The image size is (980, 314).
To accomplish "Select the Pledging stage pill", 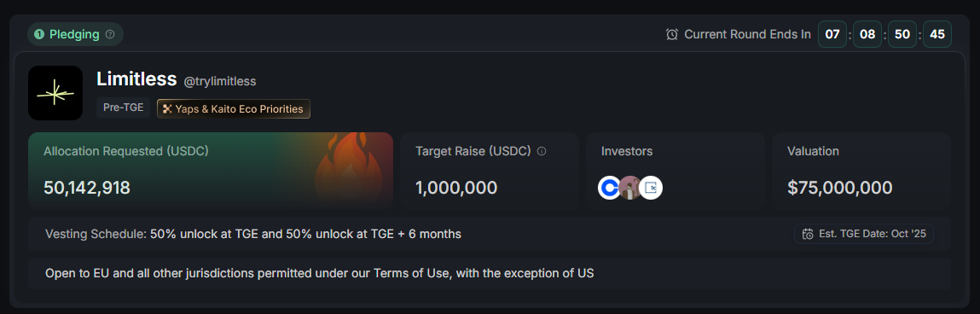I will 75,34.
